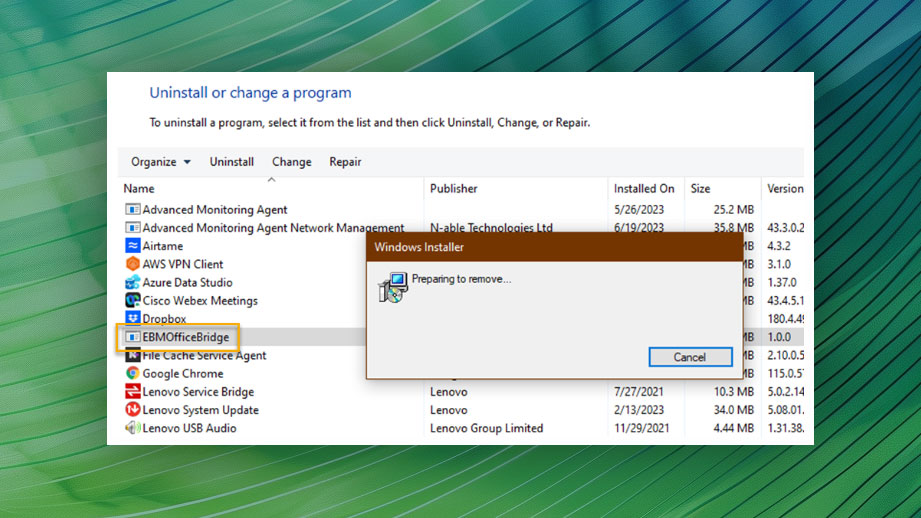921x518 pixels.
Task: Click the Advanced Monitoring Agent Network Management icon
Action: tap(133, 228)
